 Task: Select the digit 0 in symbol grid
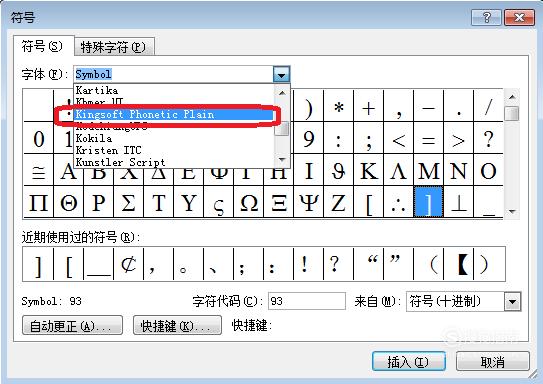[x=38, y=138]
